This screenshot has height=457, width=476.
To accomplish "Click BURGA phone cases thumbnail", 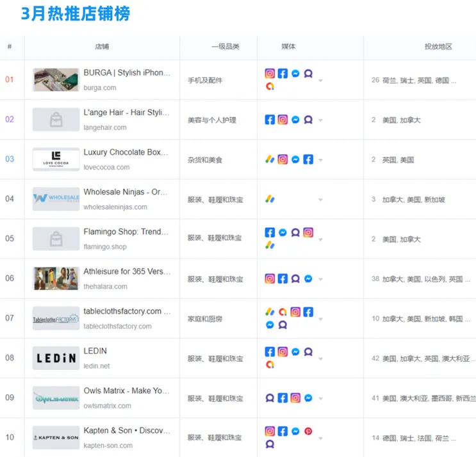I will 56,80.
